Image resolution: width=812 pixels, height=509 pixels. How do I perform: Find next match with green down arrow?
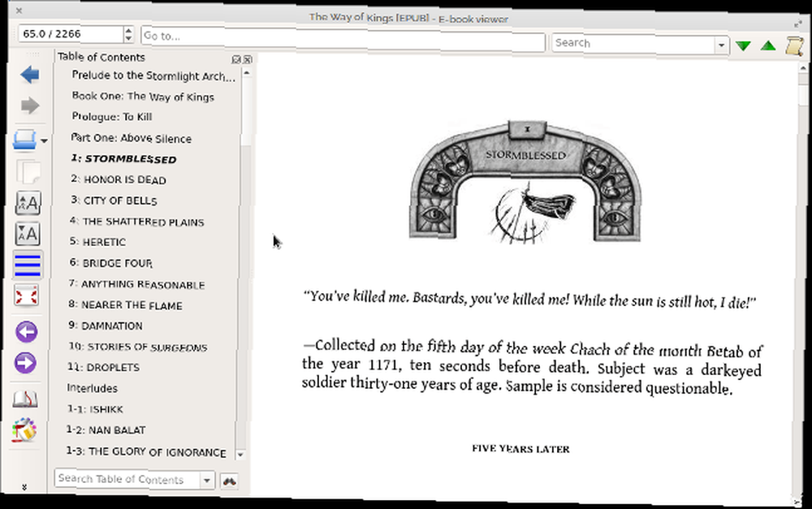743,46
